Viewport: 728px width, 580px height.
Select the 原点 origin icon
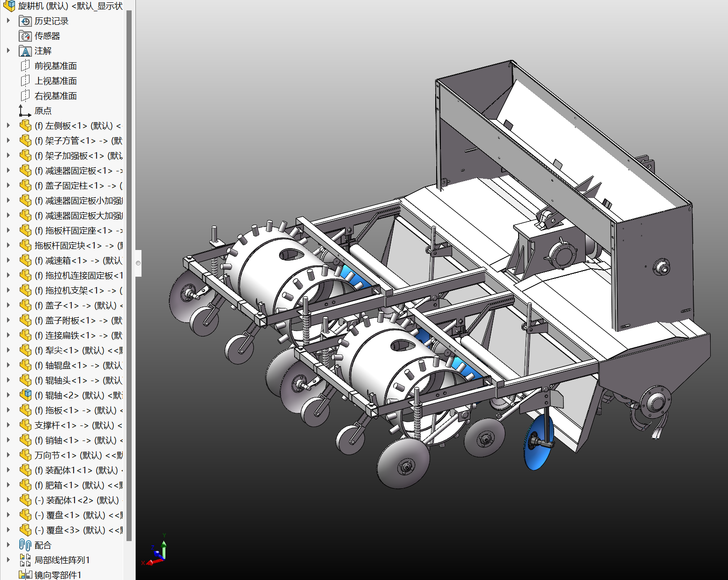[25, 111]
